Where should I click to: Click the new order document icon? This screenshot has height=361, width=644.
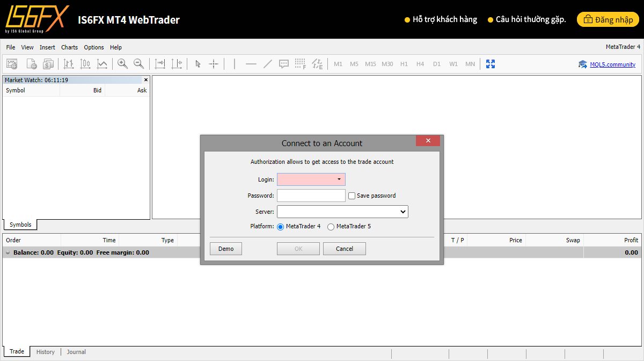tap(32, 64)
